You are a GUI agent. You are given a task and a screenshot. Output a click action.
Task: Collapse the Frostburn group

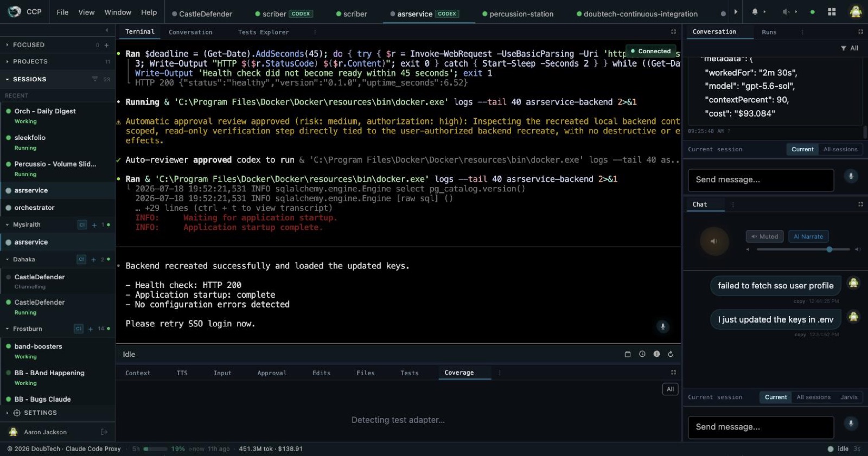pos(7,329)
